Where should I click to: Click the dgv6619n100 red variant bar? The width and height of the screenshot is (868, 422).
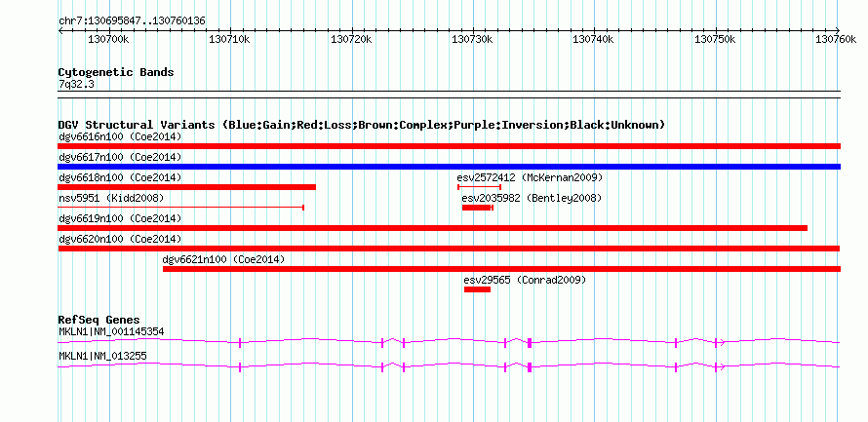click(433, 228)
